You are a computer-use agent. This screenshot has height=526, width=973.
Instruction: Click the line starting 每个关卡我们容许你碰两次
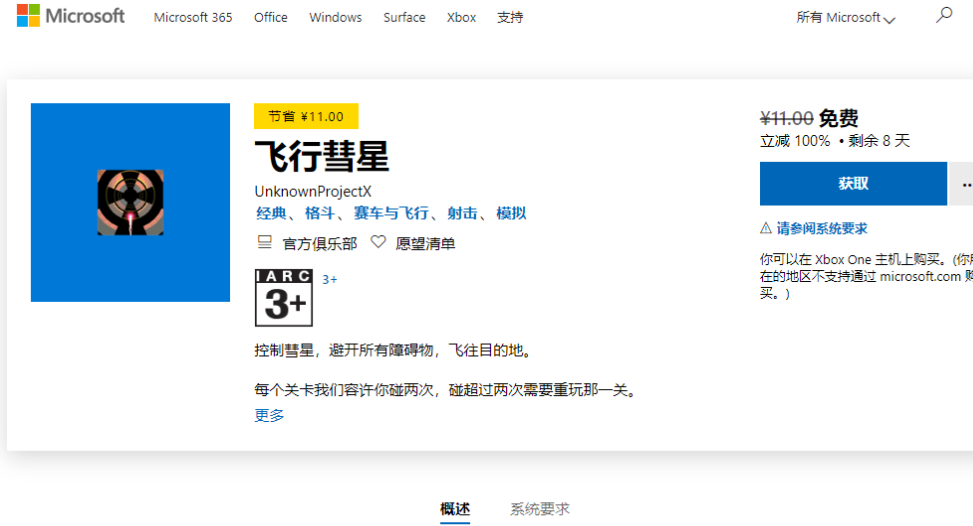pyautogui.click(x=446, y=390)
